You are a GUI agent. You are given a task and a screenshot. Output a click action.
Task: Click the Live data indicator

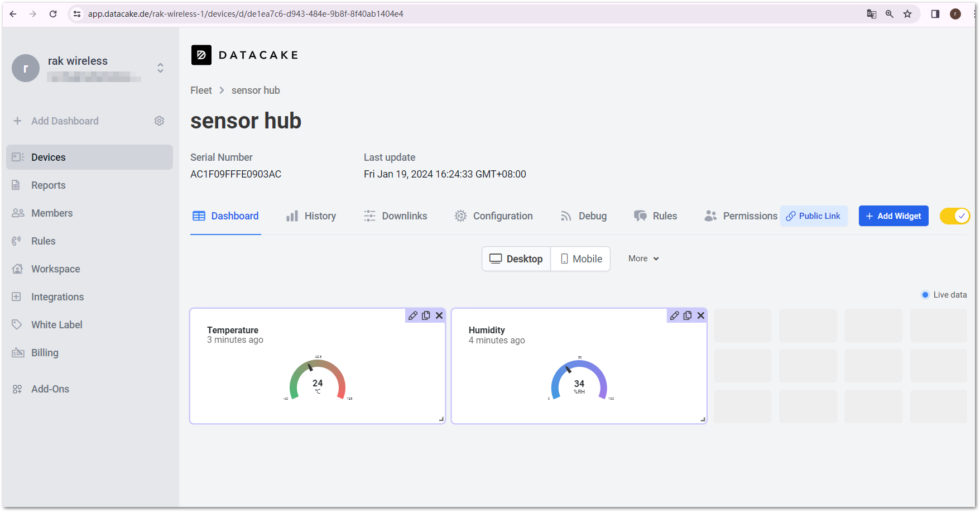click(944, 295)
